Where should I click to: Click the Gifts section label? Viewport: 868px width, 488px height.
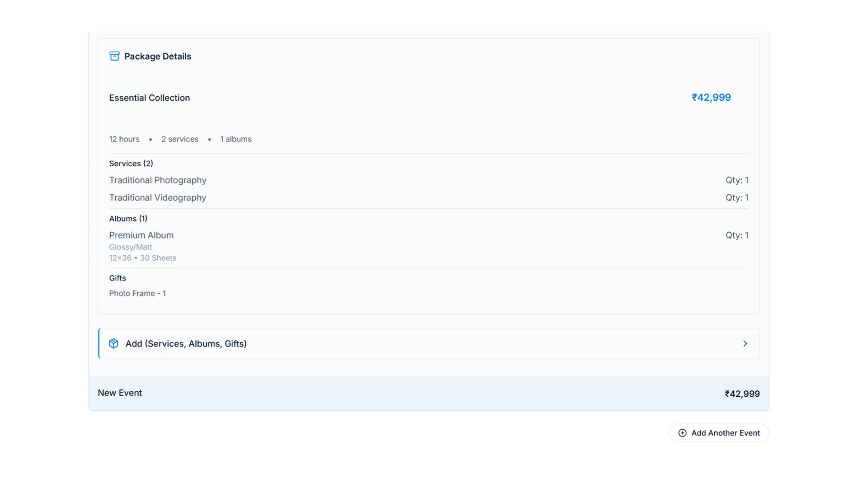pos(118,278)
